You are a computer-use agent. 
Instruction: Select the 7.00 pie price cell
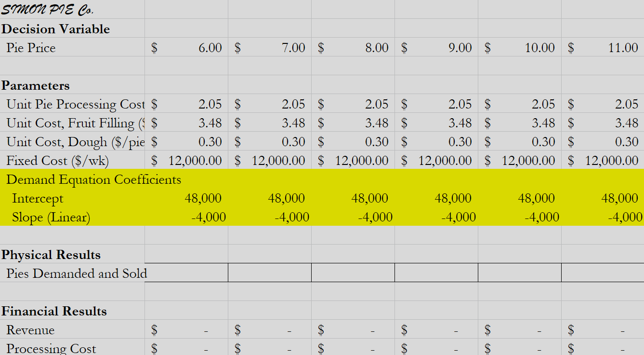(x=270, y=48)
